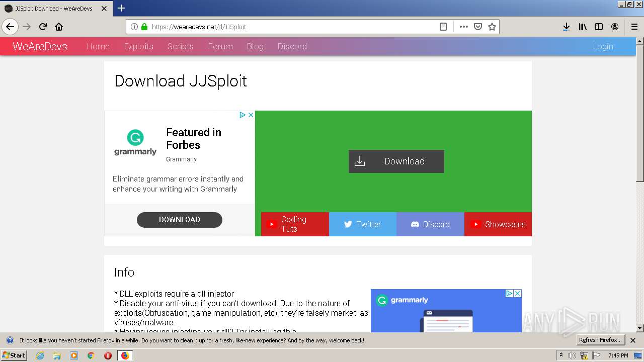Click AdChoices icon on blue Grammarly ad
The height and width of the screenshot is (362, 644).
click(509, 293)
